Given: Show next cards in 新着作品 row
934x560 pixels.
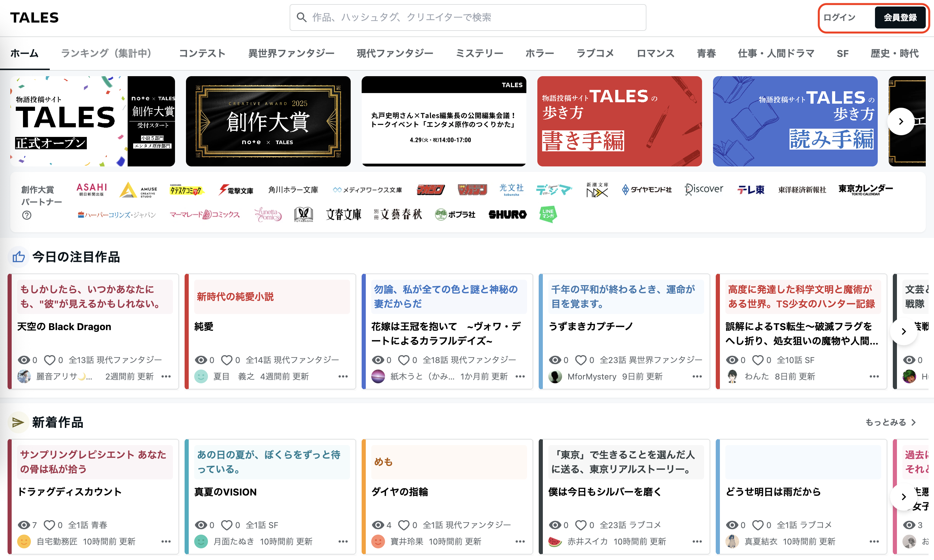Looking at the screenshot, I should point(903,497).
